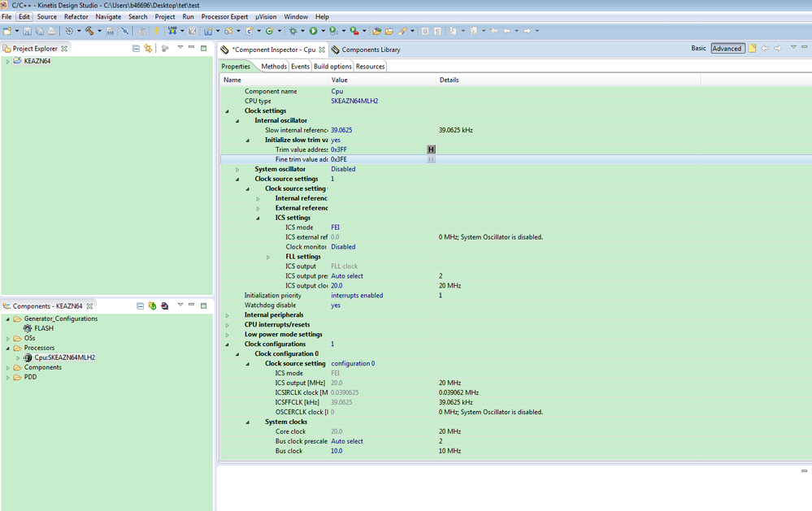
Task: Expand the KEAZN64 project node
Action: click(x=7, y=61)
